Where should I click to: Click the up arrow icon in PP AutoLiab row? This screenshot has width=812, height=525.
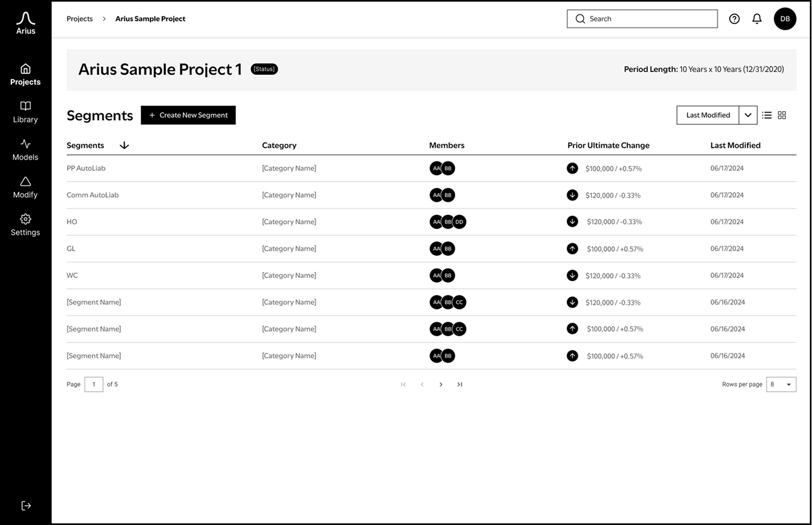(x=572, y=168)
